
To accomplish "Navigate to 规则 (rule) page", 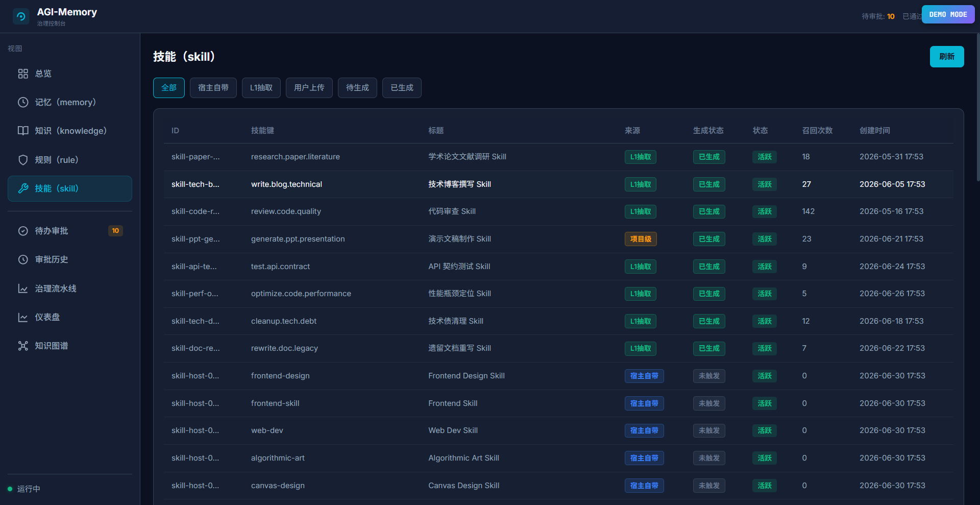I will [70, 160].
